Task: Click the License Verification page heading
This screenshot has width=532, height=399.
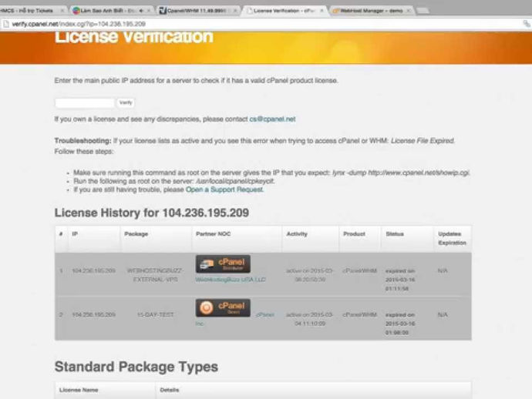Action: (x=134, y=37)
